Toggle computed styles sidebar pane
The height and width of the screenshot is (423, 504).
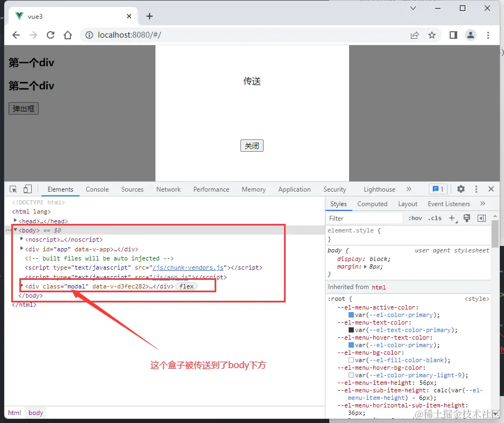(481, 218)
